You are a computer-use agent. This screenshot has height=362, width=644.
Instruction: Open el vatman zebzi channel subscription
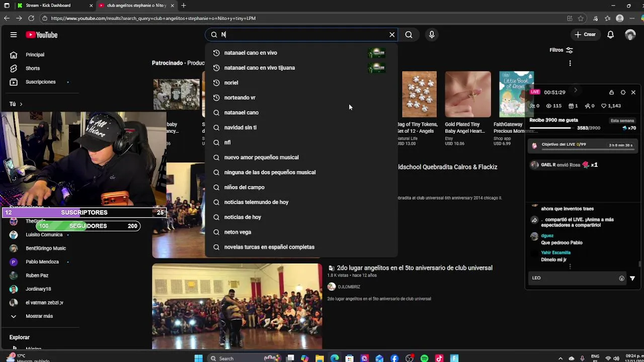click(x=44, y=303)
